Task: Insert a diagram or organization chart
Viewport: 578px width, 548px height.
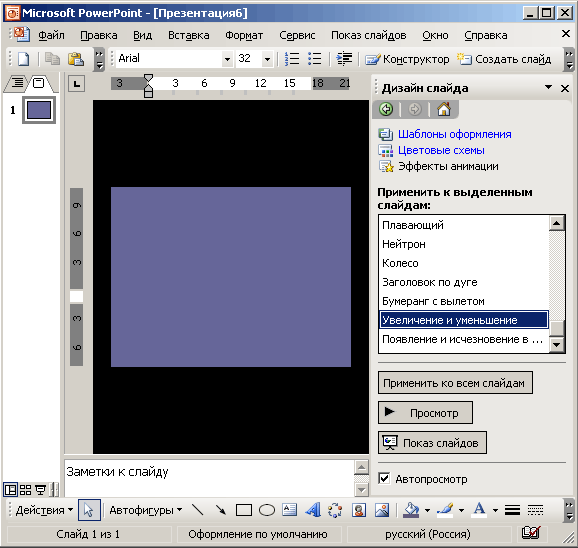Action: [335, 510]
